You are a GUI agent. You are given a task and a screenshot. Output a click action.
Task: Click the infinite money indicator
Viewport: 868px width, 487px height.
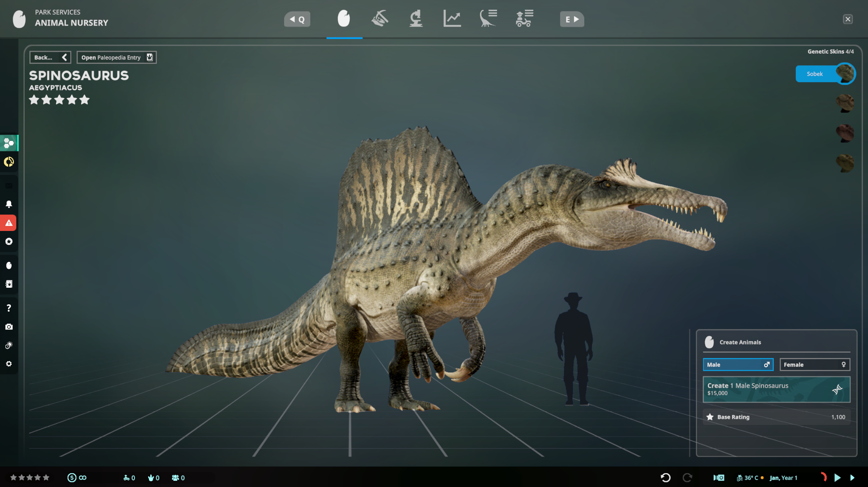click(77, 478)
